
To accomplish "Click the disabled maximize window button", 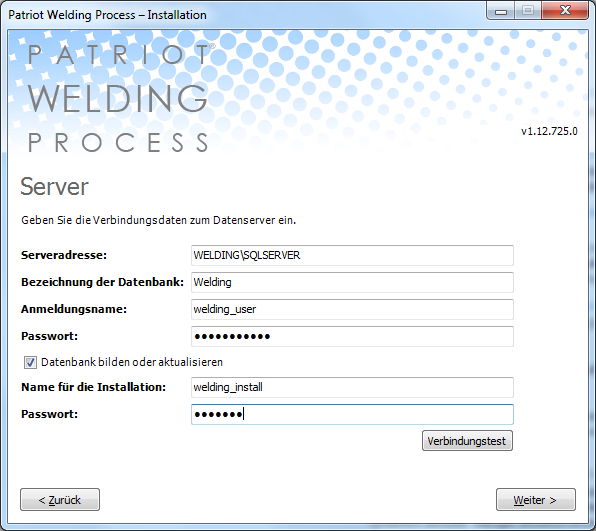I will click(x=528, y=11).
